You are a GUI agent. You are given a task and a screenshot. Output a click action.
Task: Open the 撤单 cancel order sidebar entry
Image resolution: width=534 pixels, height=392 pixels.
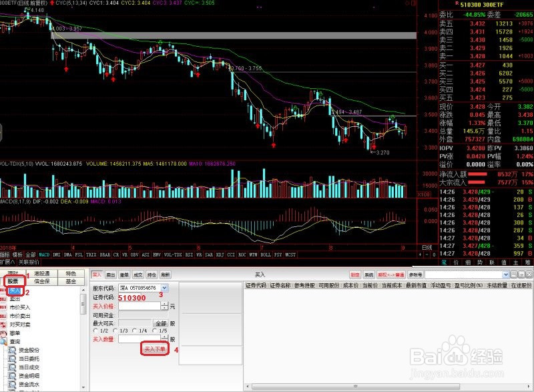[x=15, y=333]
